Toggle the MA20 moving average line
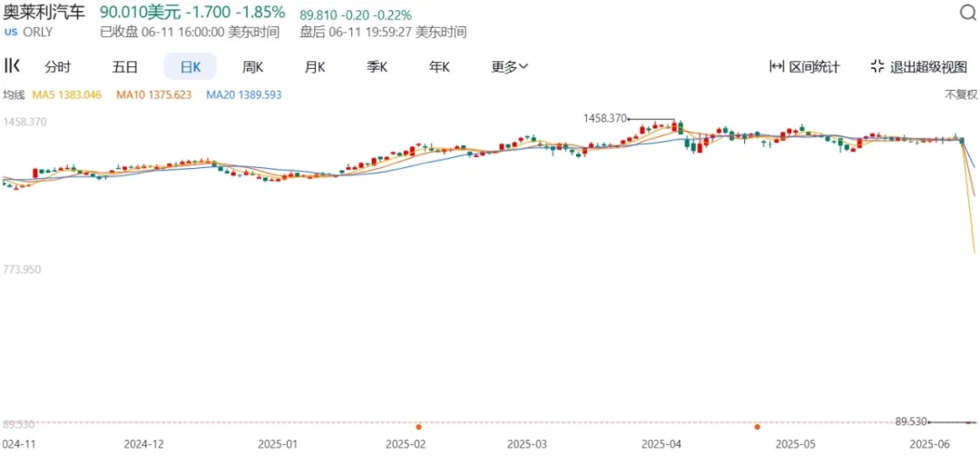 click(243, 94)
